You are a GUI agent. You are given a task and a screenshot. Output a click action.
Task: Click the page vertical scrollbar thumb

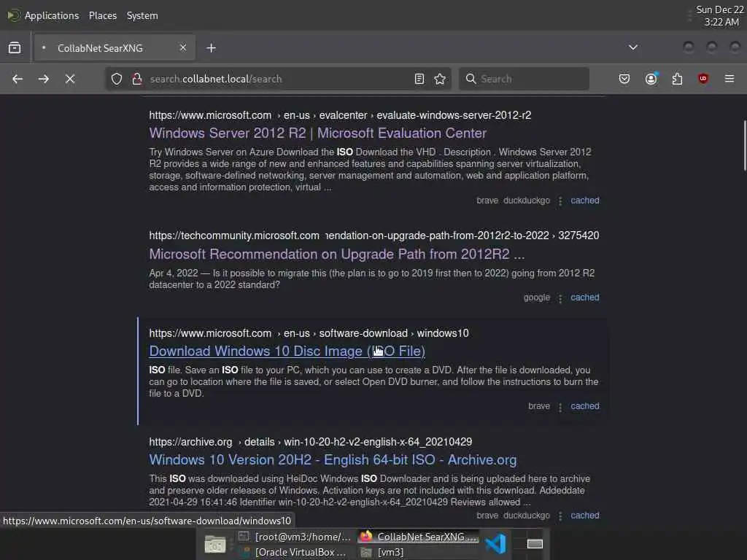[745, 145]
